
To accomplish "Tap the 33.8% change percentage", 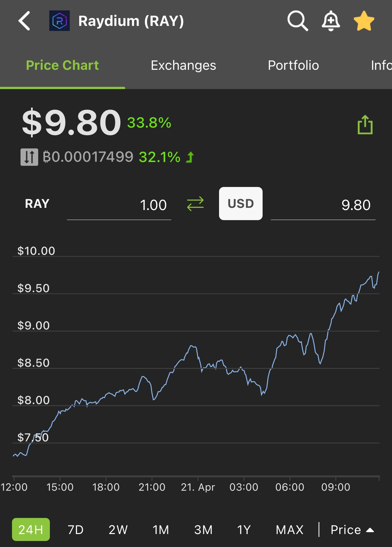I will coord(149,123).
